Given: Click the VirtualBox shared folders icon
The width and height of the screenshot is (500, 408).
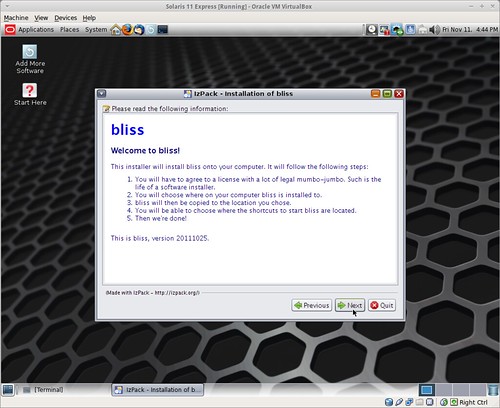Looking at the screenshot, I should point(420,402).
